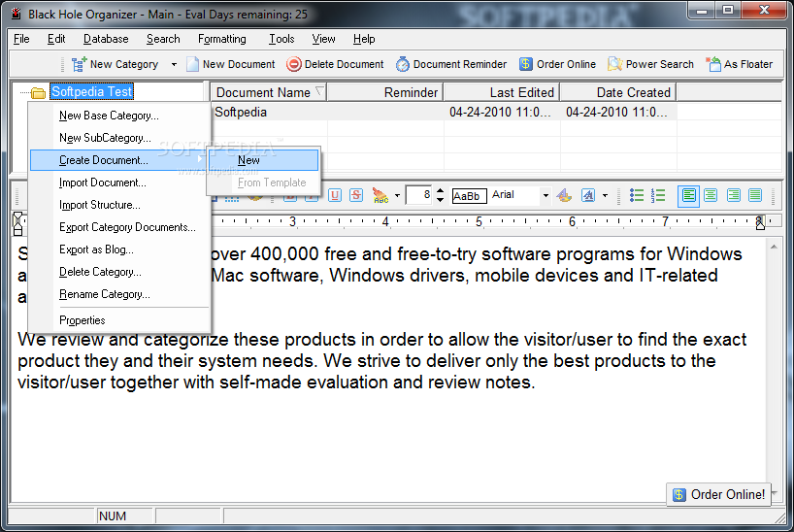This screenshot has height=532, width=794.
Task: Open the Tools menu
Action: [281, 39]
